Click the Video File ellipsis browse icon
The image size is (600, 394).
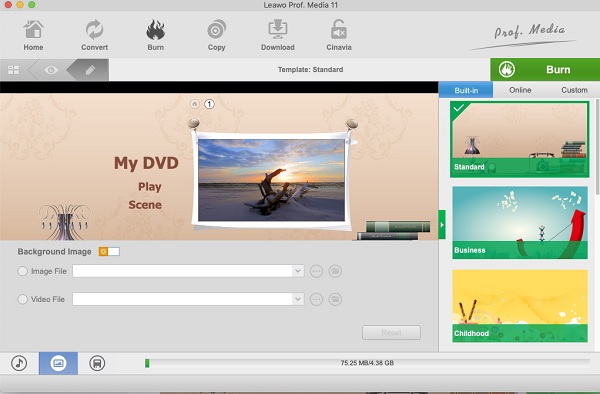click(316, 299)
